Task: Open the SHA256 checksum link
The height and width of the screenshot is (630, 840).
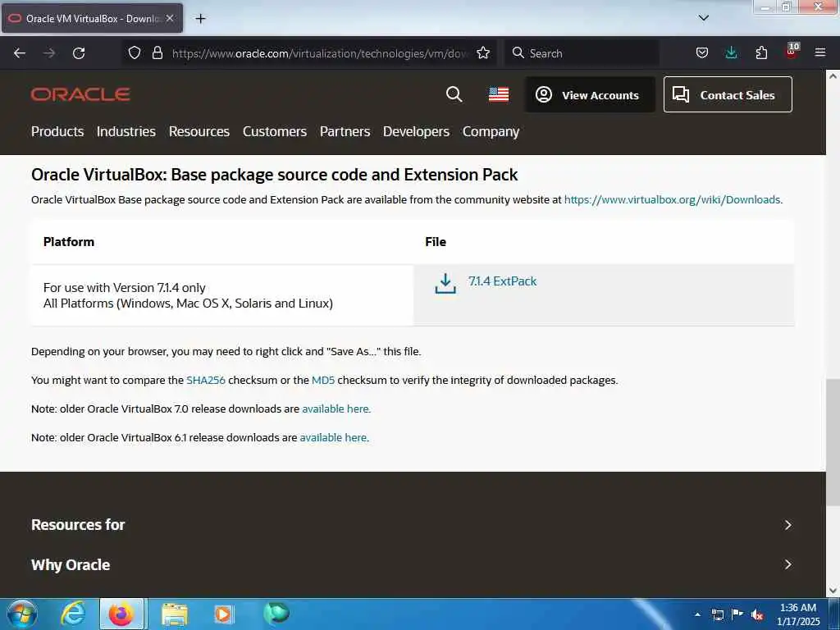Action: [206, 381]
